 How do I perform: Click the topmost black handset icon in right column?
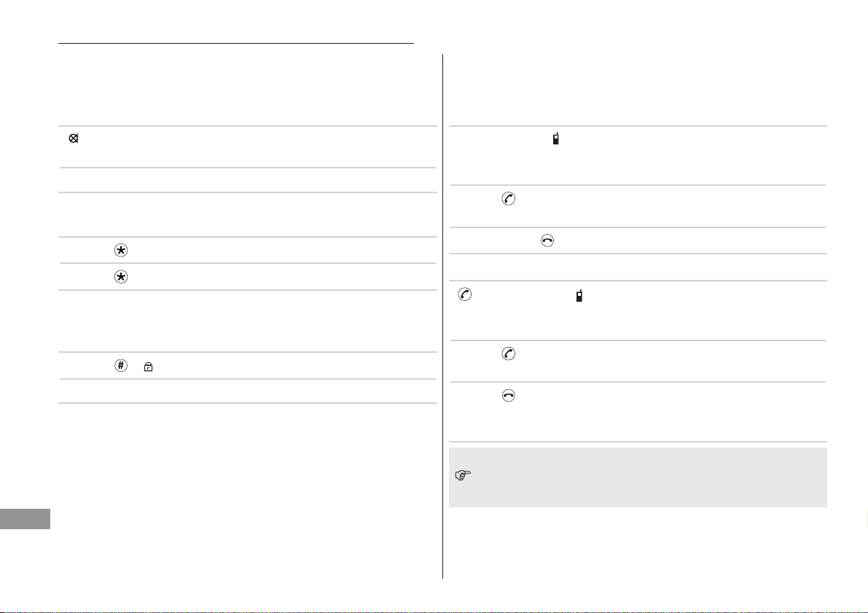click(556, 139)
